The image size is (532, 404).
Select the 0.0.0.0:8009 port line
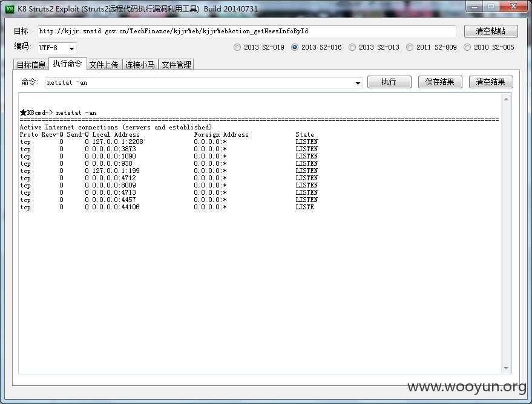pos(114,186)
